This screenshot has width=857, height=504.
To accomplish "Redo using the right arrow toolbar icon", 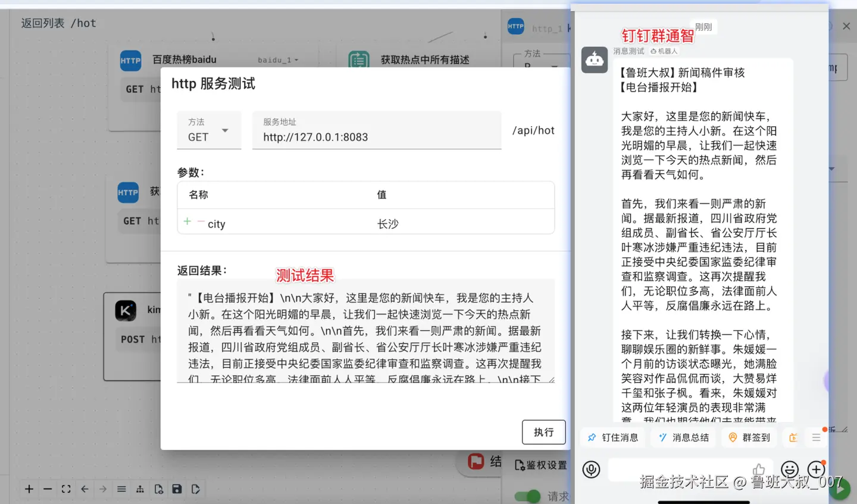I will [103, 489].
